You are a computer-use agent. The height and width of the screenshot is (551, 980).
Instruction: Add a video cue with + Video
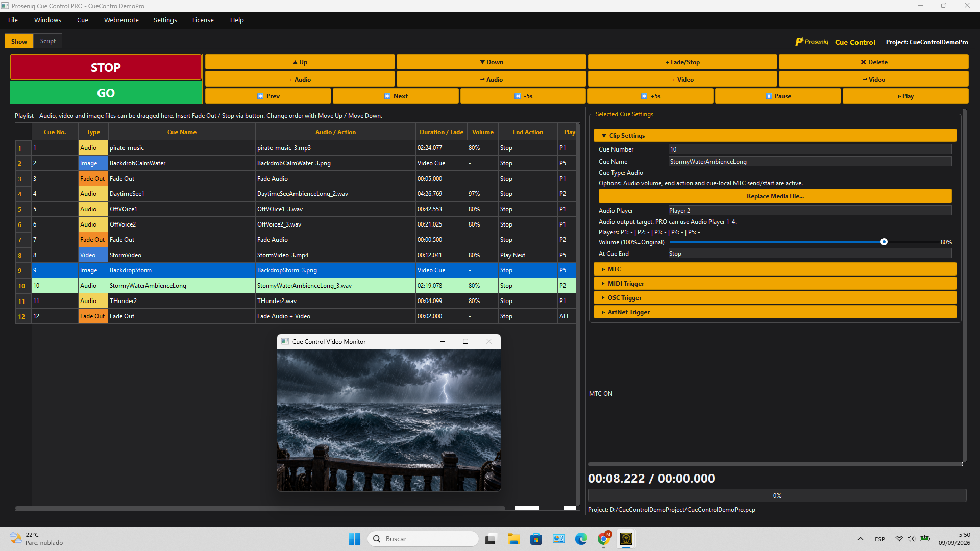pyautogui.click(x=682, y=80)
